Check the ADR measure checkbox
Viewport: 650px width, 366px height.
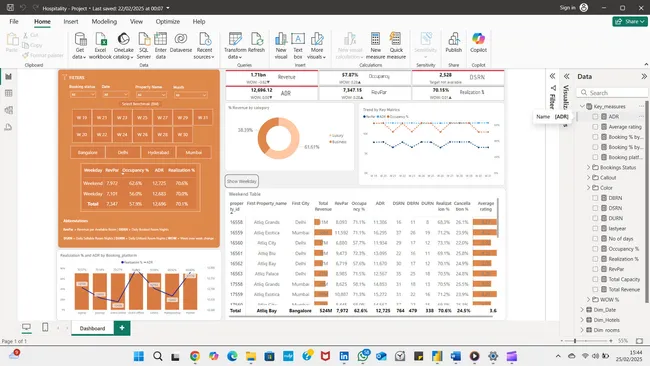[595, 117]
